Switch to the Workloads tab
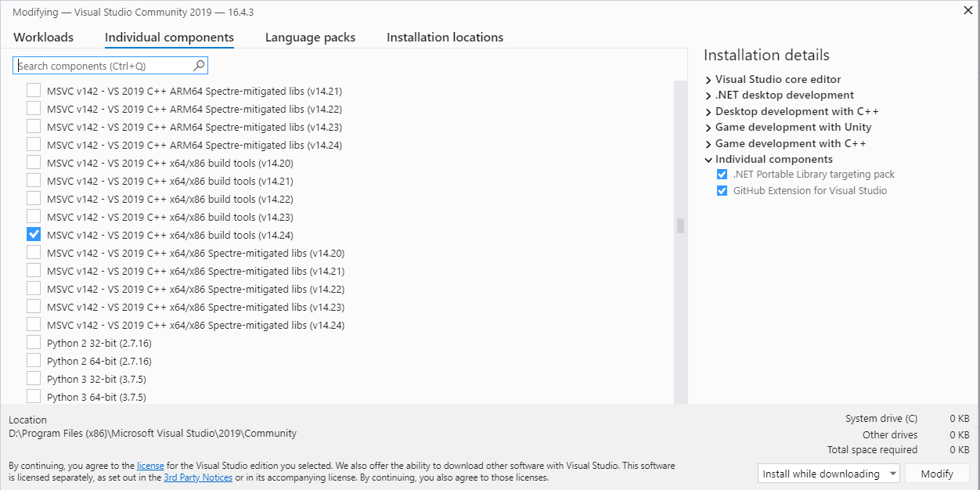The image size is (980, 490). click(x=43, y=38)
